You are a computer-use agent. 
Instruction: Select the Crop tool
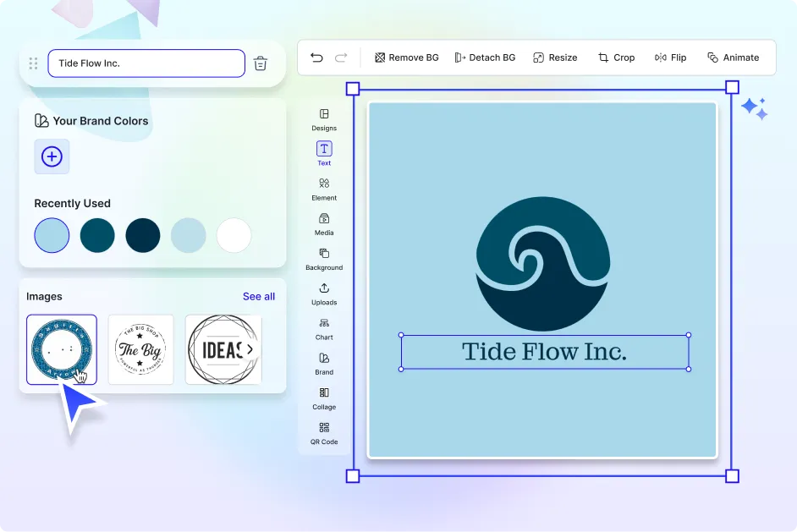(616, 58)
